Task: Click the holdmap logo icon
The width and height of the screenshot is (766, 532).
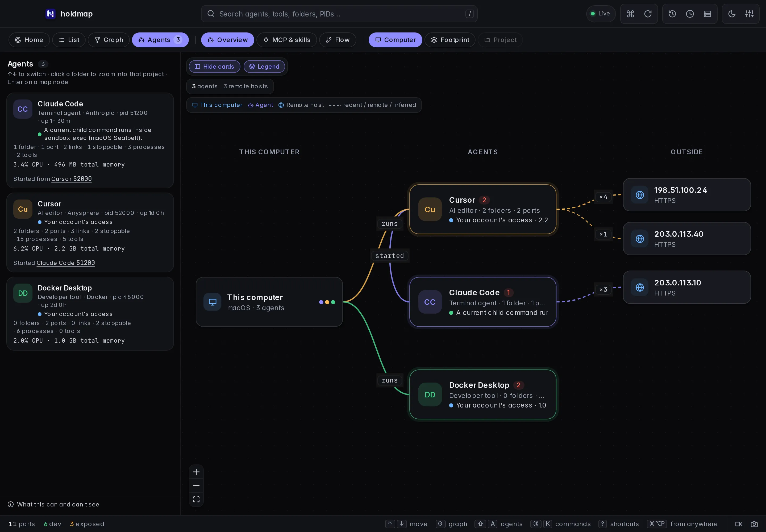Action: point(50,14)
